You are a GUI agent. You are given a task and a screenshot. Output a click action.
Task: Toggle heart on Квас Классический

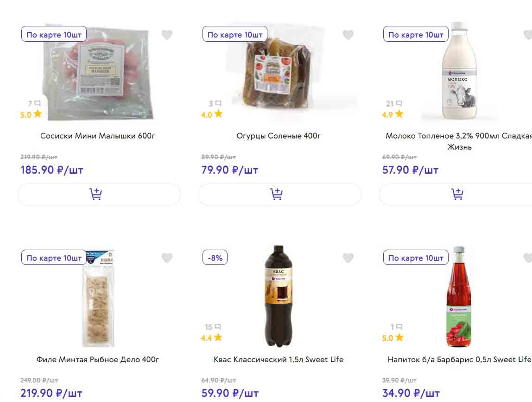click(x=348, y=258)
